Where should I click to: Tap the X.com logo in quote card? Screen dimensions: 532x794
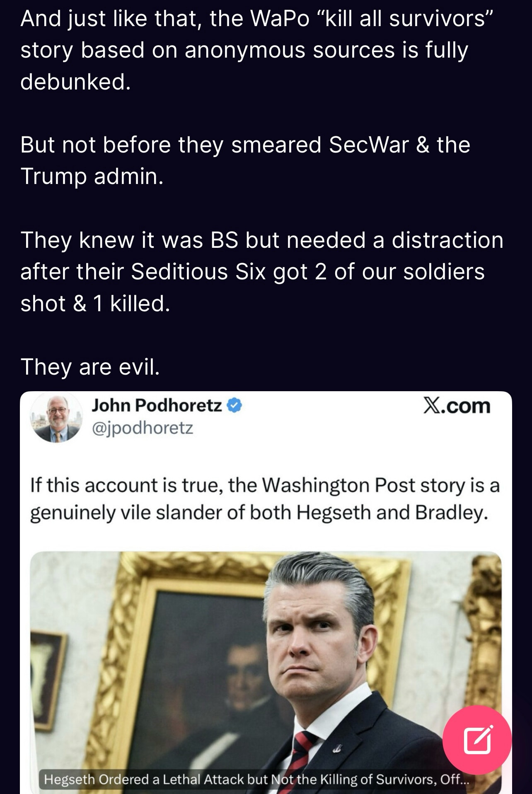[x=457, y=405]
